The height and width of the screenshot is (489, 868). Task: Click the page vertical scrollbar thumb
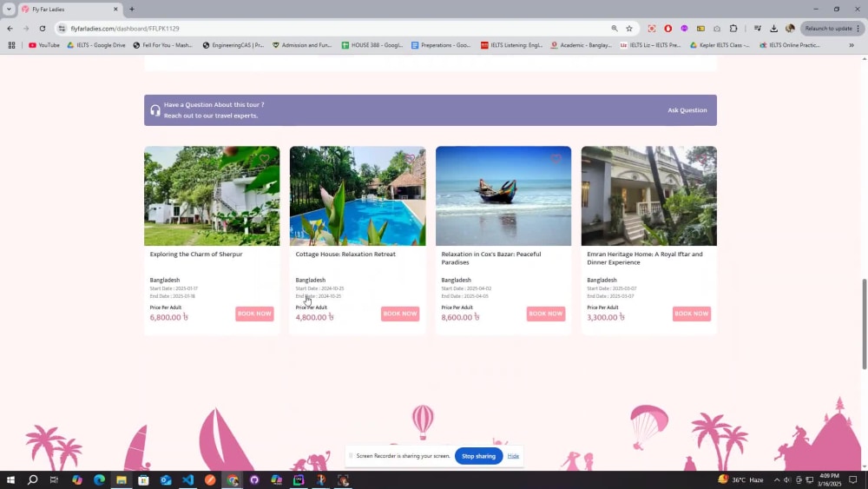[865, 324]
